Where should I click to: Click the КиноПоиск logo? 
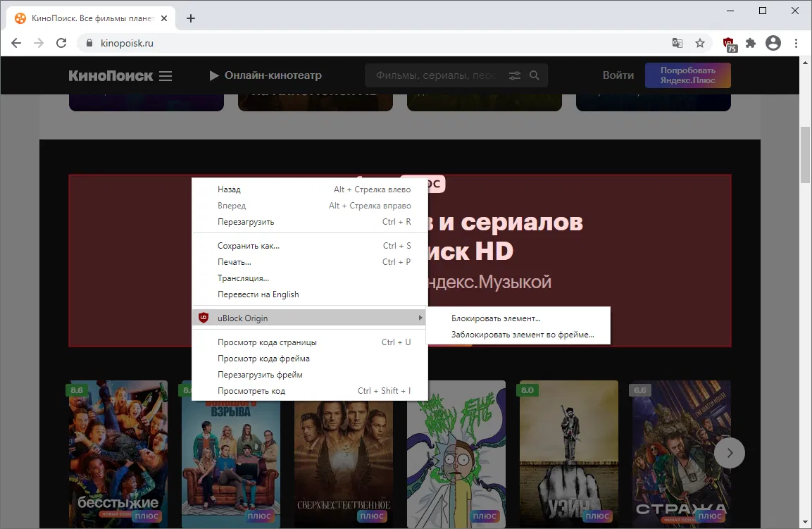111,75
